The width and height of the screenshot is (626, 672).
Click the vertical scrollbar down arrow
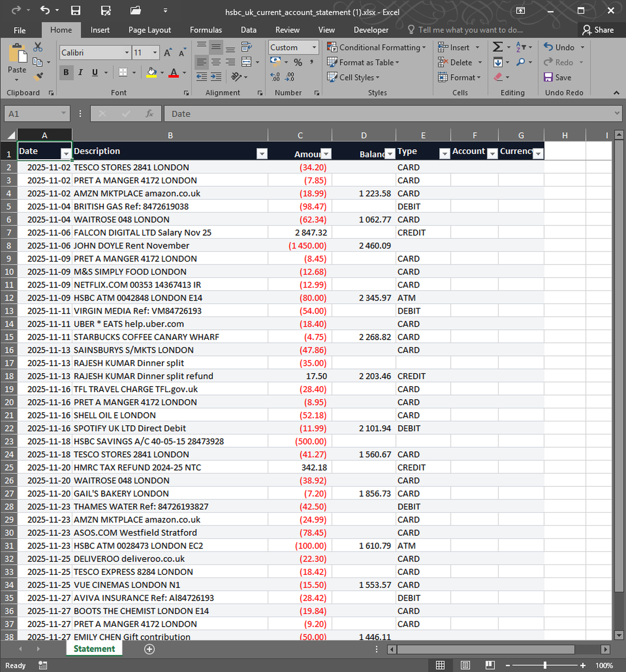619,635
